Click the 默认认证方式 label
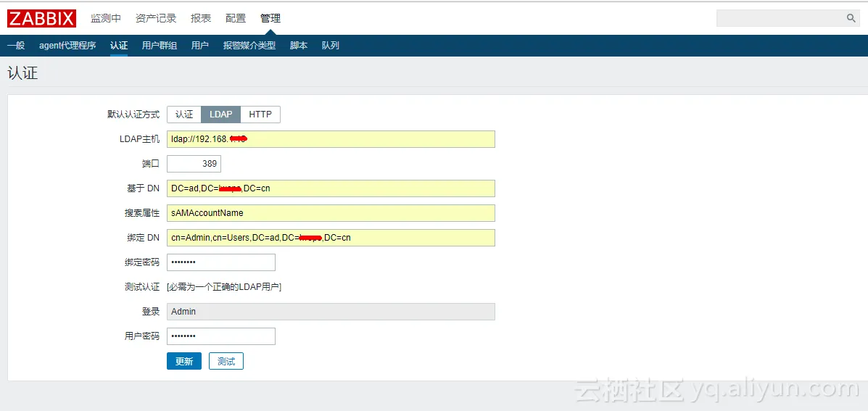This screenshot has width=868, height=411. click(133, 115)
